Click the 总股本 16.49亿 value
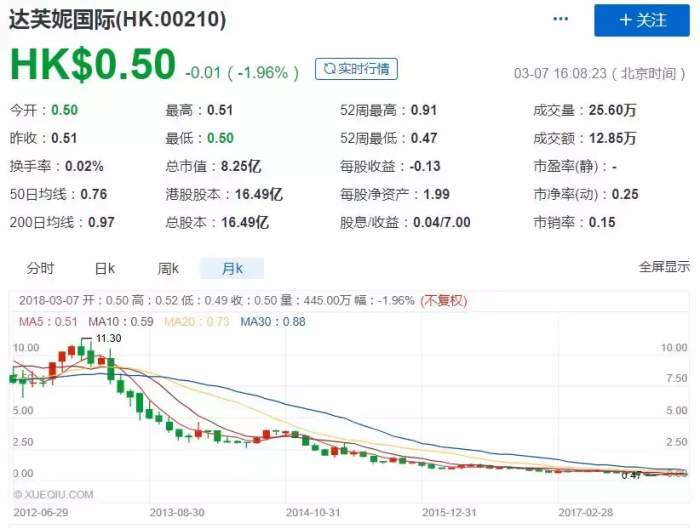This screenshot has width=700, height=529. point(245,222)
